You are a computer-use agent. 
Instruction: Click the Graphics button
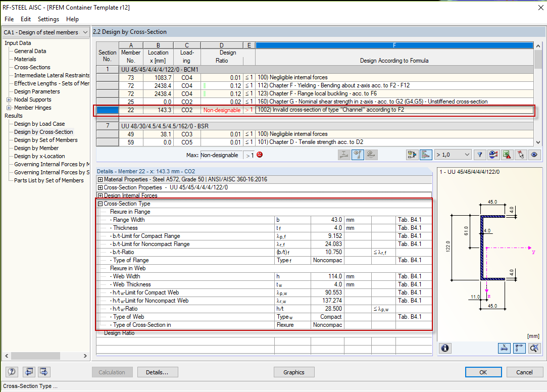(x=294, y=372)
